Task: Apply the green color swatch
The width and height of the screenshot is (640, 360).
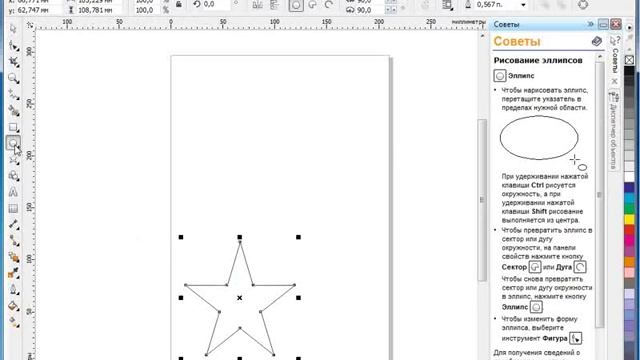Action: [629, 209]
